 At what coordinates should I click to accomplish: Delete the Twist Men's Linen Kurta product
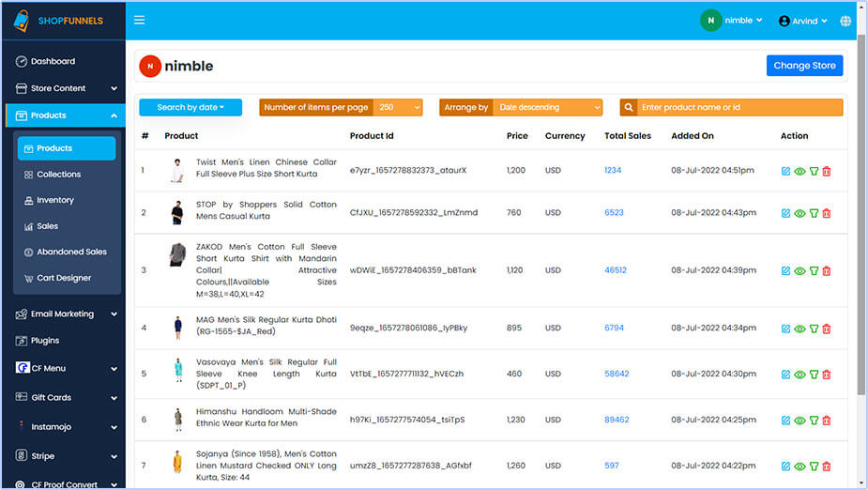click(x=827, y=171)
